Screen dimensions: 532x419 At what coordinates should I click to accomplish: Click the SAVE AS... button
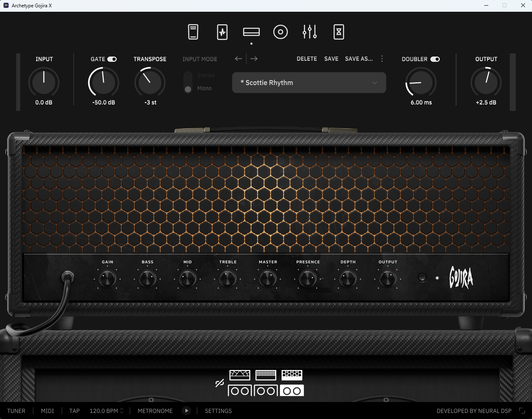tap(359, 59)
